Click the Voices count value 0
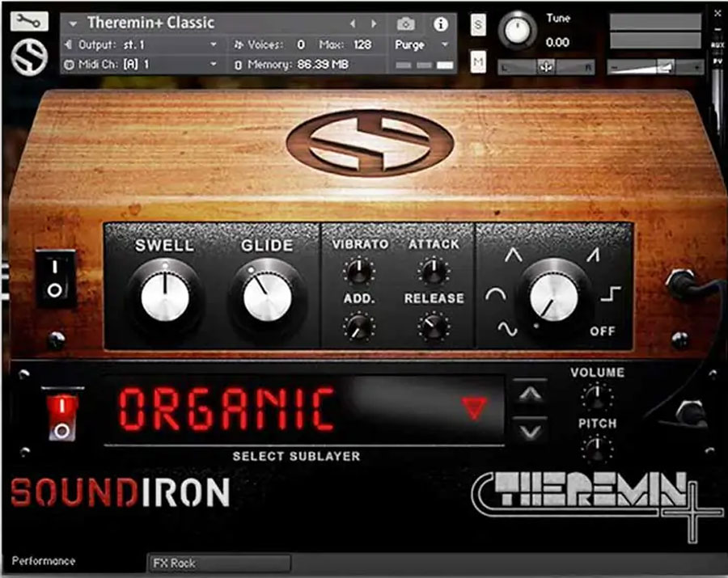 pyautogui.click(x=301, y=44)
